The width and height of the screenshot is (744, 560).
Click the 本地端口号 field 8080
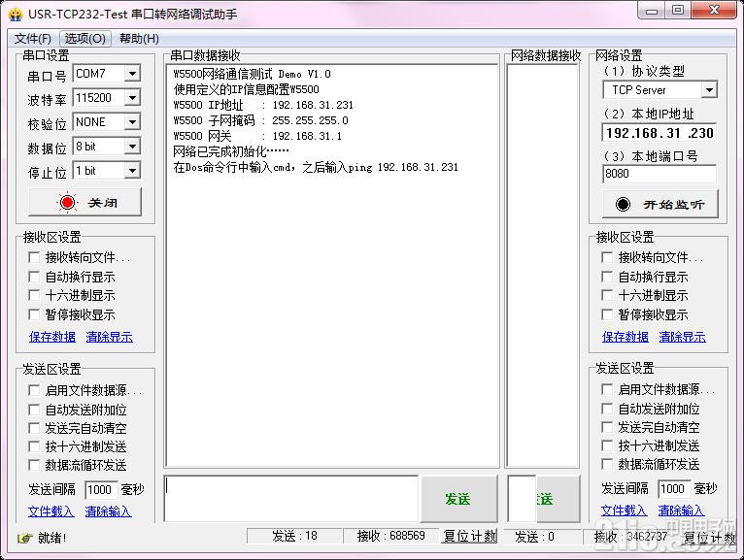[659, 174]
